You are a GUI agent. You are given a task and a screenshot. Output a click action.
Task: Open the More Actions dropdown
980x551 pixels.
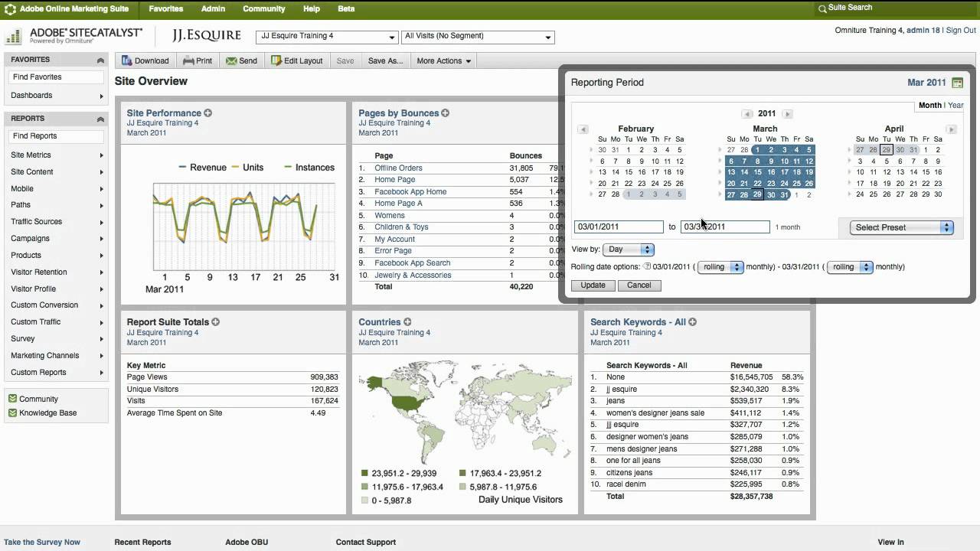444,60
